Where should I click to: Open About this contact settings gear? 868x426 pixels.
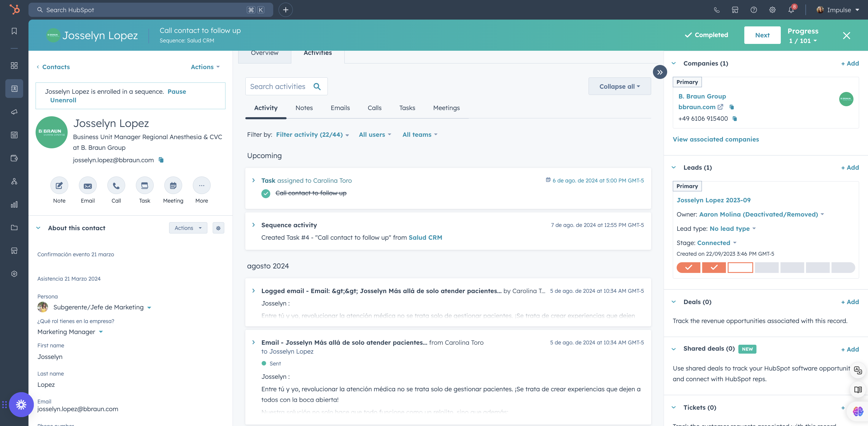click(218, 228)
